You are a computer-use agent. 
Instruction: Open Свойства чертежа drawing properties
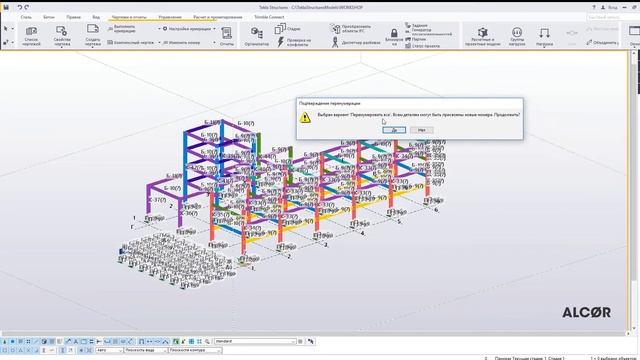[x=62, y=36]
